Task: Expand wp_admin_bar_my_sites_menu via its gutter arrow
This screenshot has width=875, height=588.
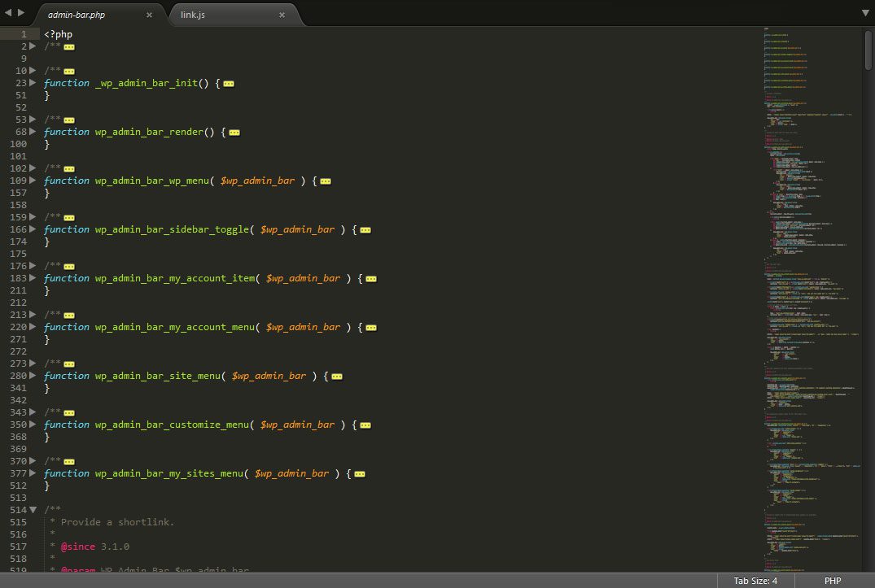Action: (x=32, y=473)
